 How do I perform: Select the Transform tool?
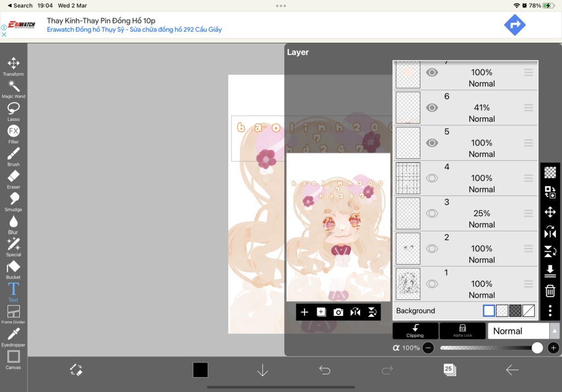[13, 66]
